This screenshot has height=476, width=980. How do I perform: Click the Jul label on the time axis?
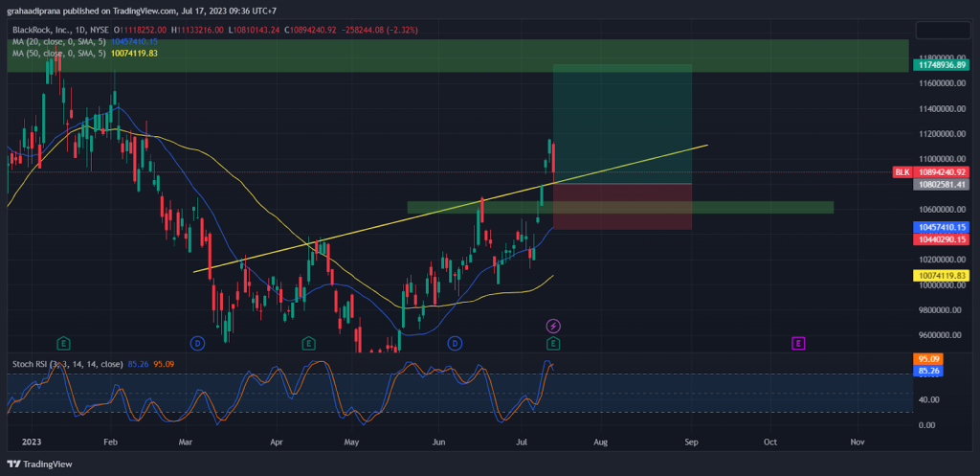click(x=522, y=442)
